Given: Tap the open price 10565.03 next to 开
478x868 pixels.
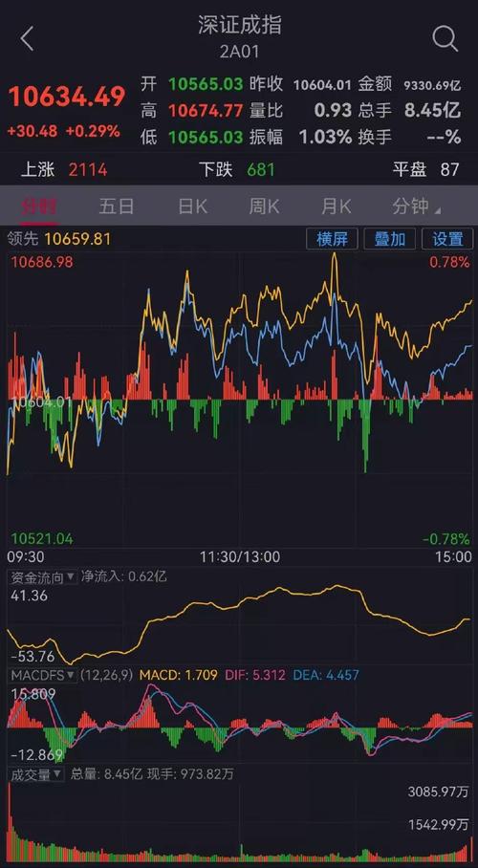Looking at the screenshot, I should [206, 84].
